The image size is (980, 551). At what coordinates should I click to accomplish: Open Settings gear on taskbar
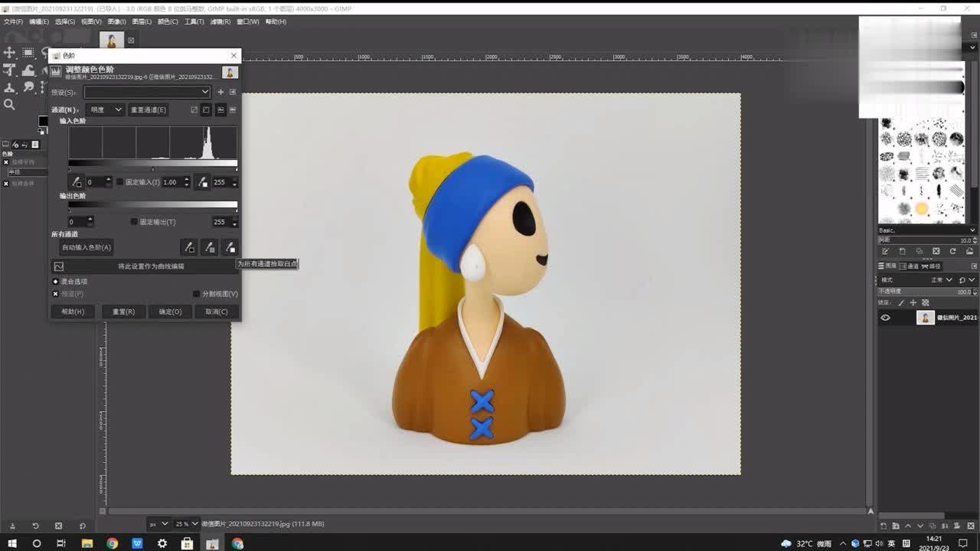[162, 543]
